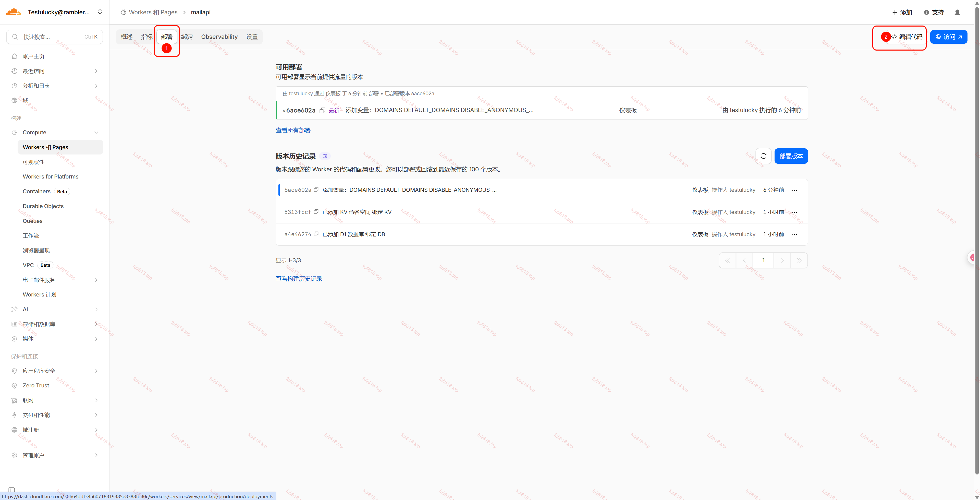Image resolution: width=980 pixels, height=500 pixels.
Task: Click the AI sparkle icon
Action: 15,309
